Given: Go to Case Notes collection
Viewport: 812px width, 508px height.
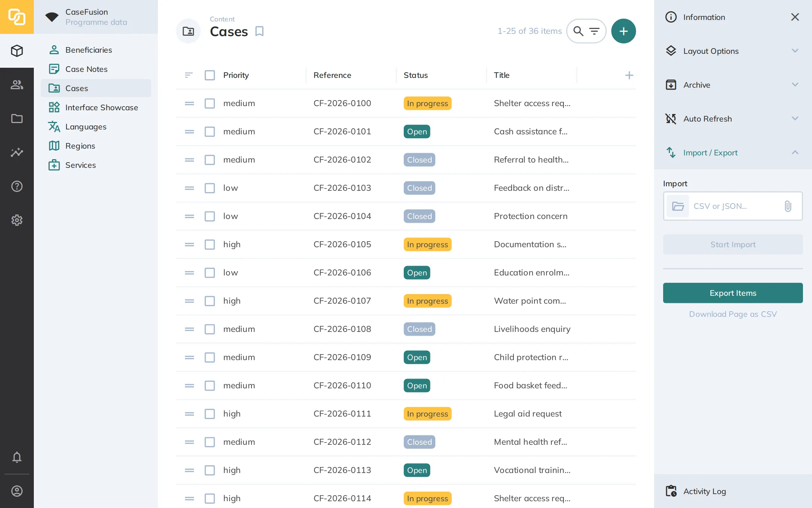Looking at the screenshot, I should [x=96, y=69].
